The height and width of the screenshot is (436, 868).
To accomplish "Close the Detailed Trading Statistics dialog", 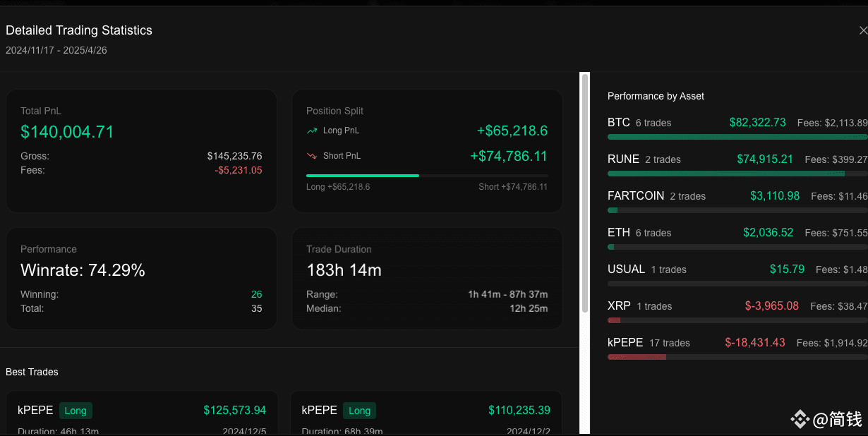I will point(863,30).
